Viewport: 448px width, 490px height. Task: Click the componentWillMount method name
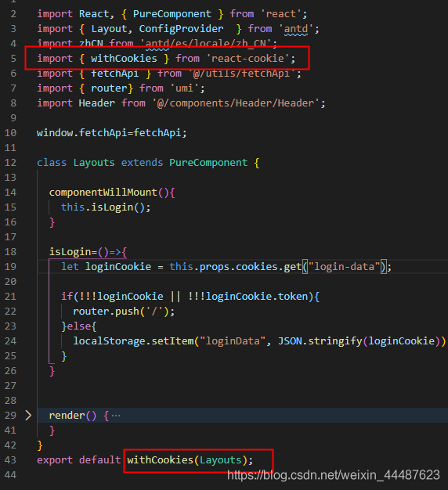(x=103, y=193)
